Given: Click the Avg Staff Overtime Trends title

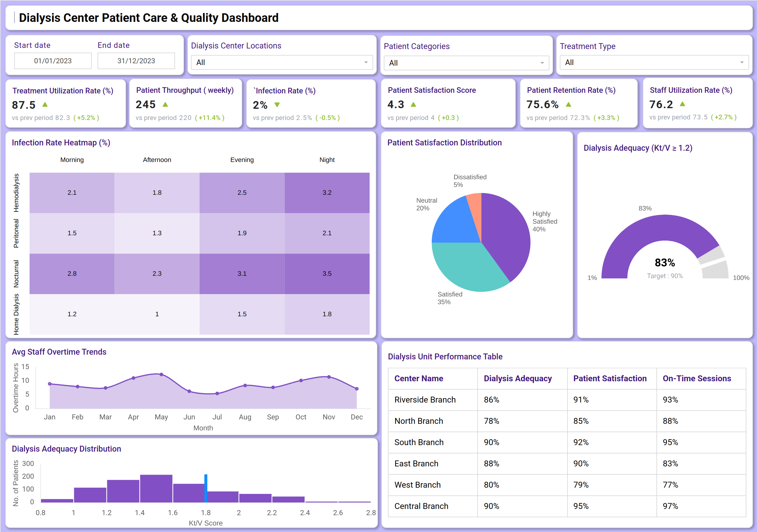Looking at the screenshot, I should pyautogui.click(x=59, y=352).
